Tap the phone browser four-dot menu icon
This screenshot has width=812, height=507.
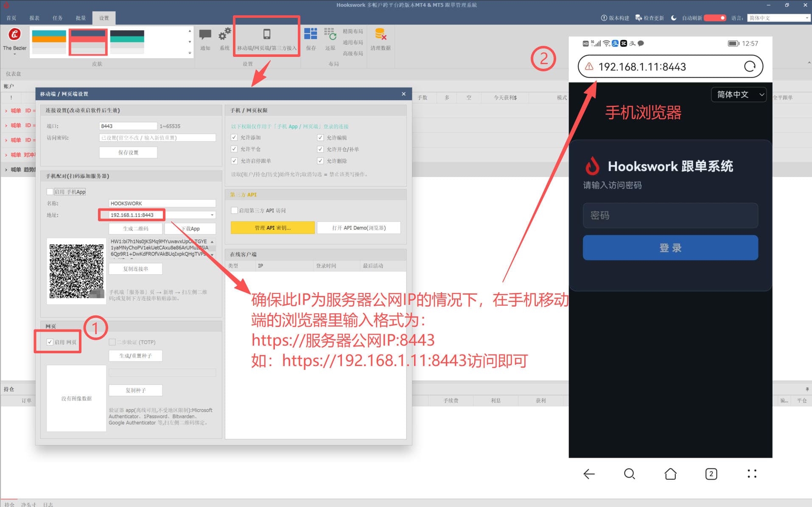point(752,474)
